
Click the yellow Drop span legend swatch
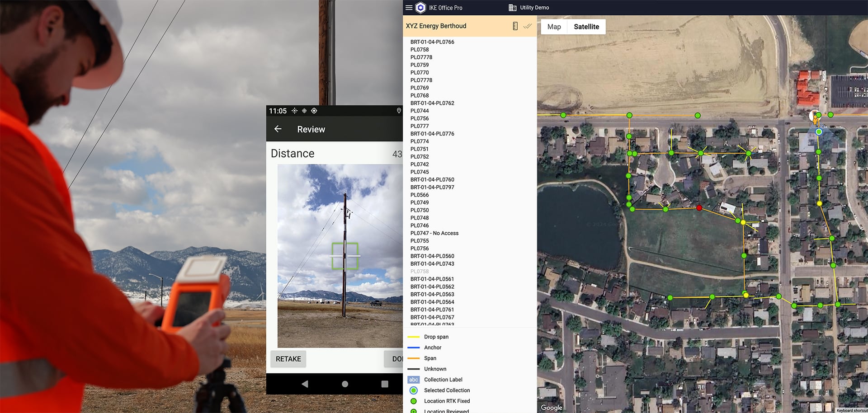[x=414, y=337]
